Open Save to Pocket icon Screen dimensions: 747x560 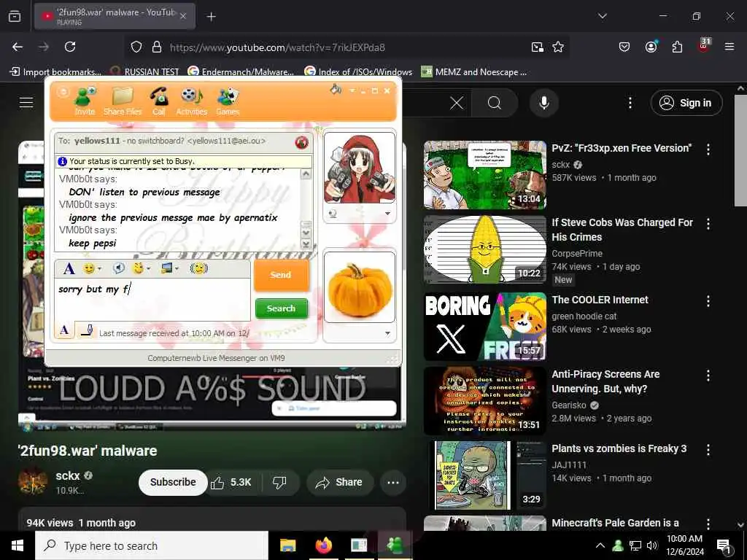click(624, 47)
